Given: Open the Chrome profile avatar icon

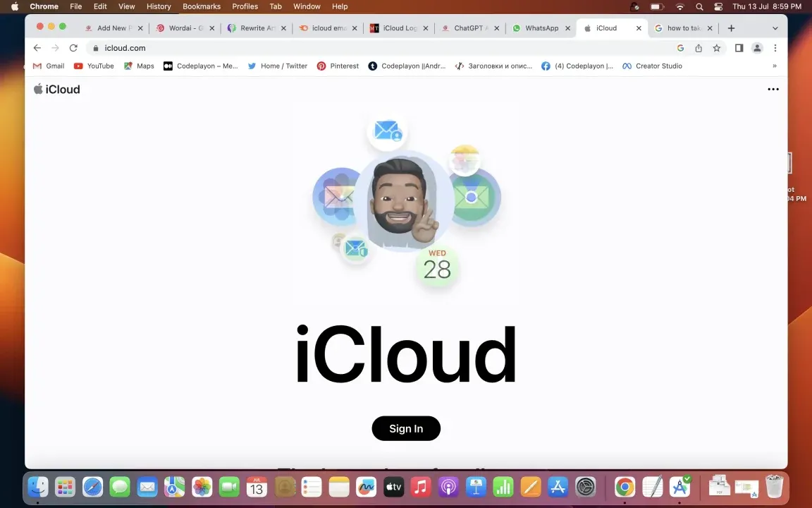Looking at the screenshot, I should coord(757,48).
